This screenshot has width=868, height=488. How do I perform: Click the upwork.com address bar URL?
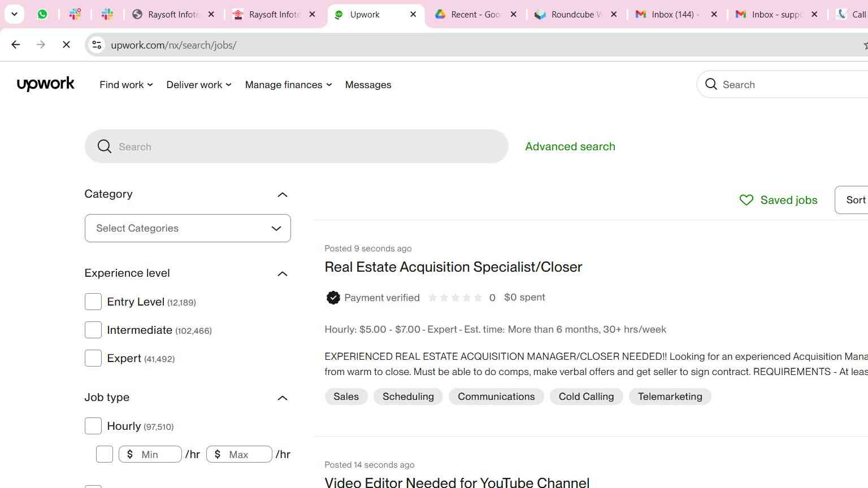point(173,45)
